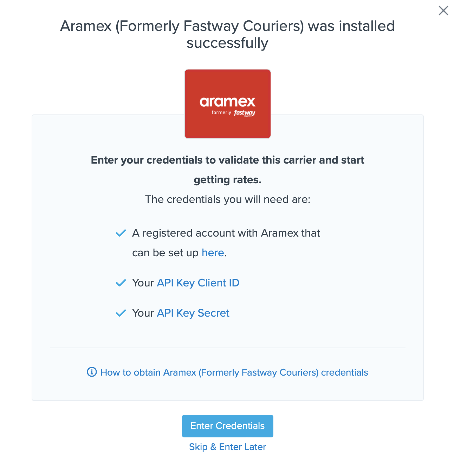Click the info icon before How to obtain
Viewport: 454px width, 476px height.
pos(92,372)
